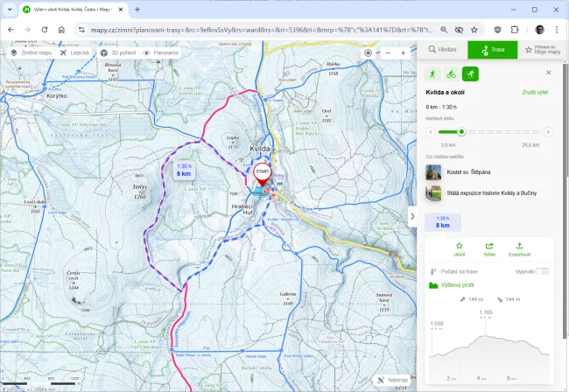569x392 pixels.
Task: Open the Změnit mapu layer chooser
Action: click(x=33, y=52)
